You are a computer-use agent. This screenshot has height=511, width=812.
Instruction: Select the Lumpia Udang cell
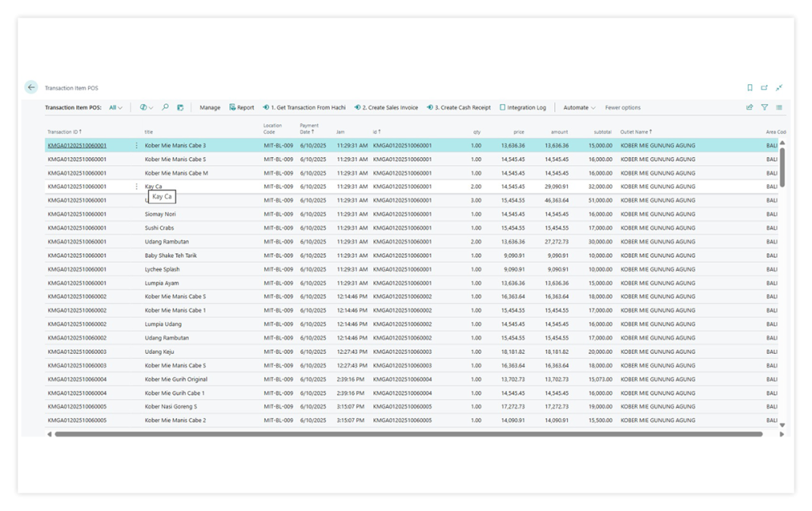click(x=163, y=324)
